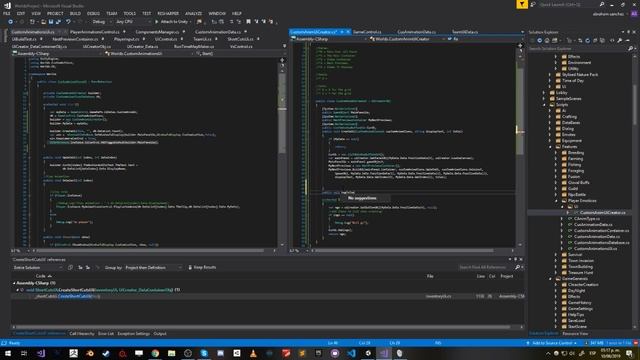Open Visual Studio Code from the taskbar
Image resolution: width=640 pixels, height=360 pixels.
pyautogui.click(x=351, y=353)
